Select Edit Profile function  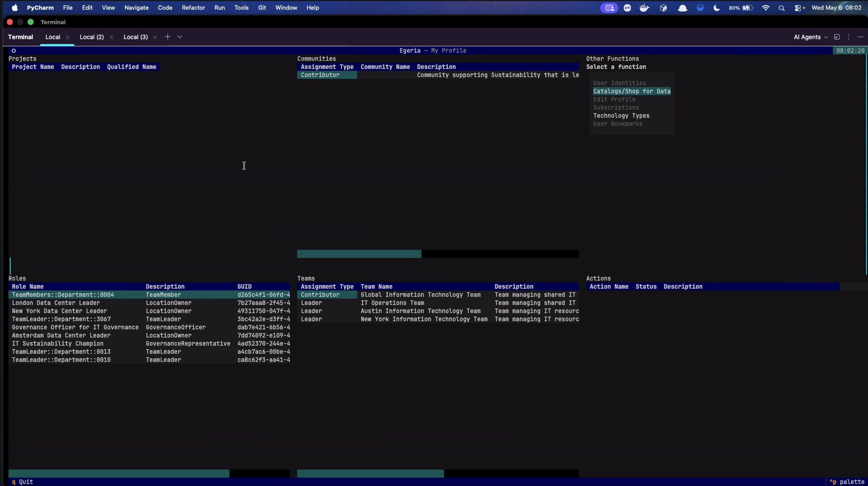pyautogui.click(x=614, y=100)
